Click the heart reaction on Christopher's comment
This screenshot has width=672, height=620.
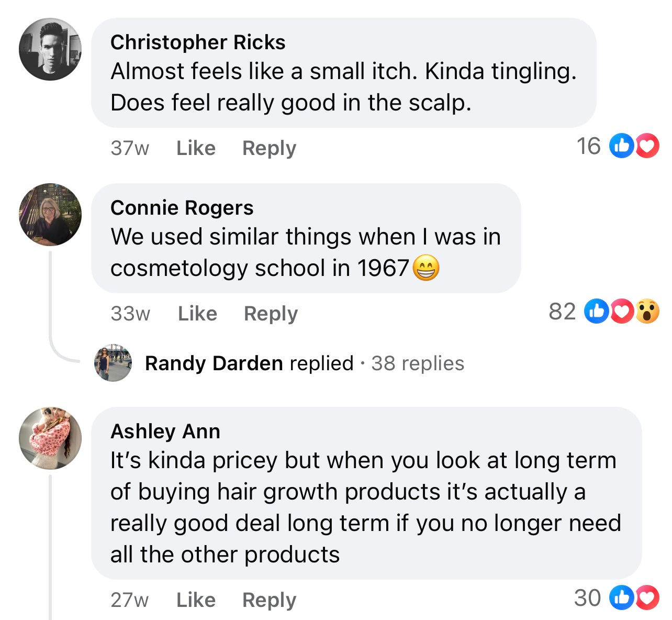tap(647, 146)
